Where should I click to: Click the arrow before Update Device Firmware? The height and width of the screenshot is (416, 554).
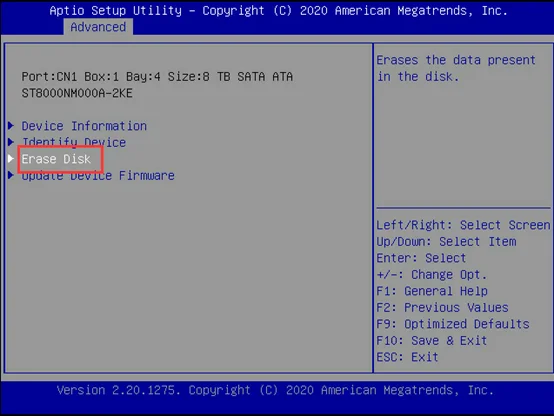11,175
